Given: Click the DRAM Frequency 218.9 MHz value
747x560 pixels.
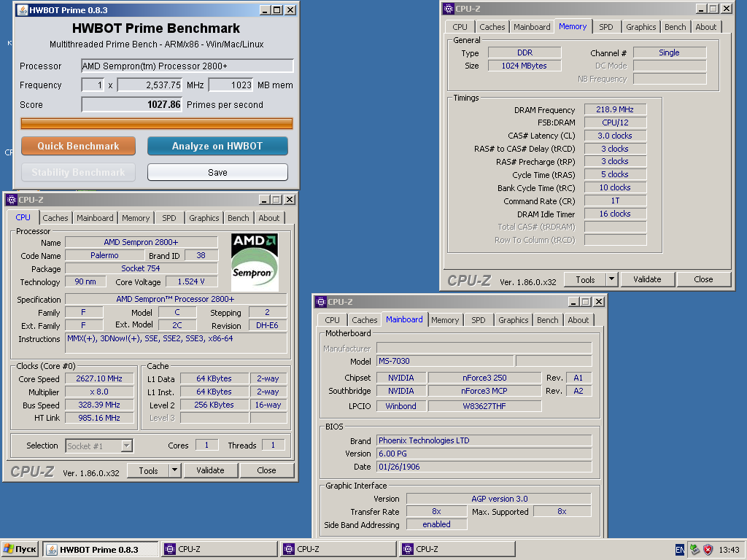Looking at the screenshot, I should (x=614, y=109).
